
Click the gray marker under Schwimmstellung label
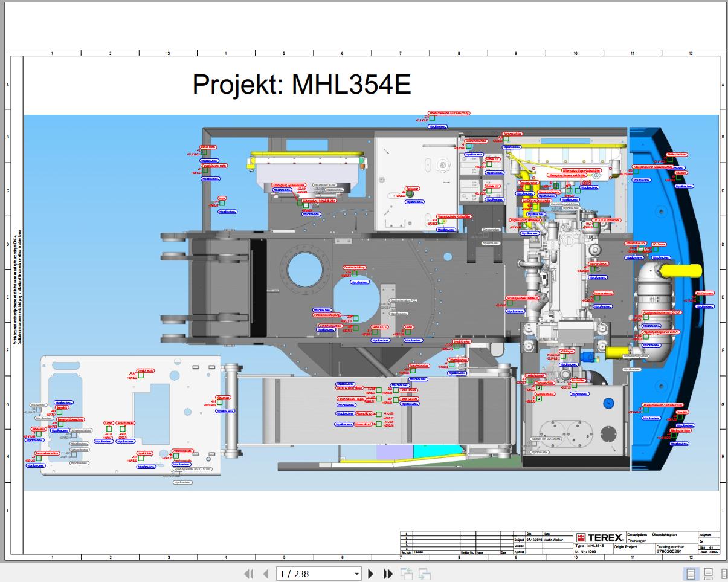point(74,435)
